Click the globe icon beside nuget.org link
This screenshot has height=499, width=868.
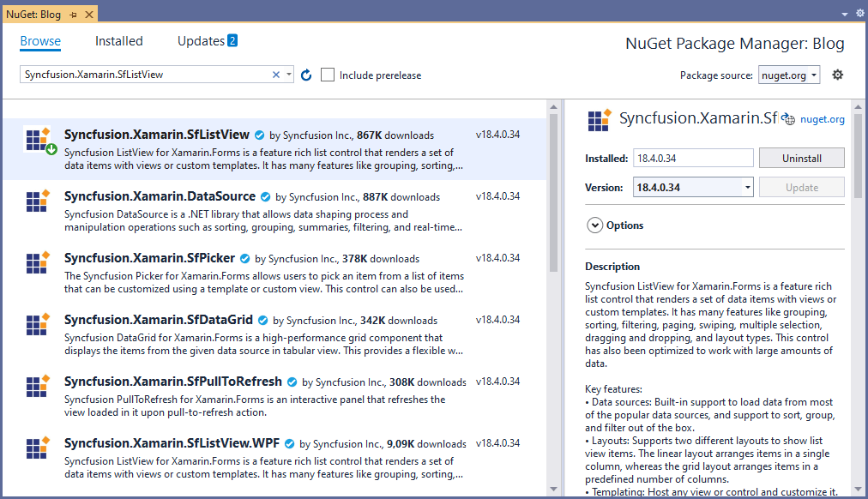tap(788, 119)
